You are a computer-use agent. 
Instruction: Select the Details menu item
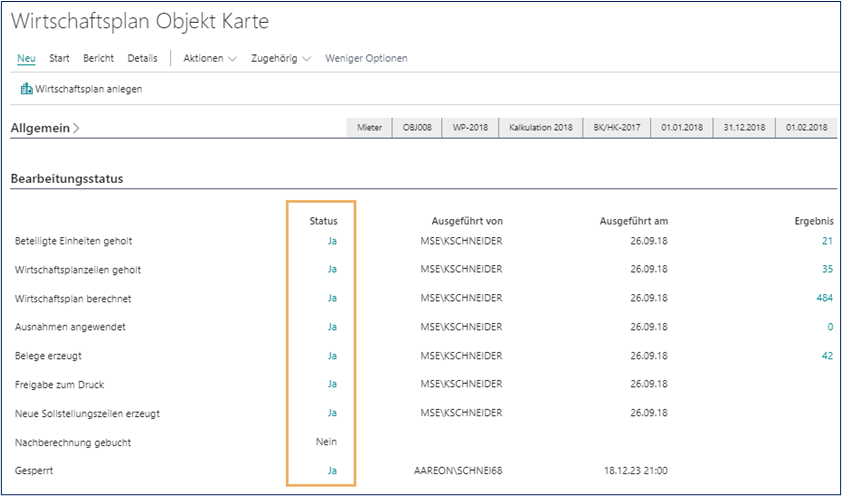(142, 58)
